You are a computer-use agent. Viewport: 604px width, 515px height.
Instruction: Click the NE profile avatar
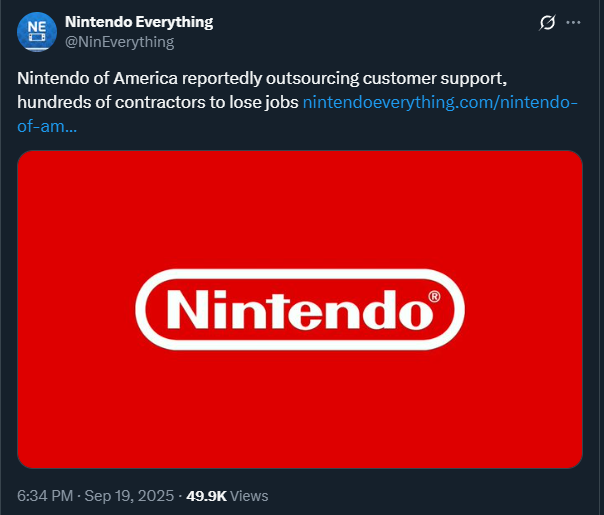pos(37,32)
